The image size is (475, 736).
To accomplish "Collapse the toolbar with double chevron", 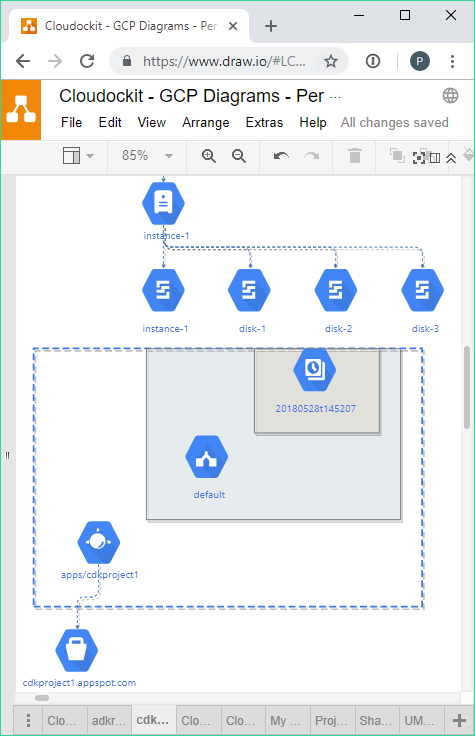I will pyautogui.click(x=451, y=158).
